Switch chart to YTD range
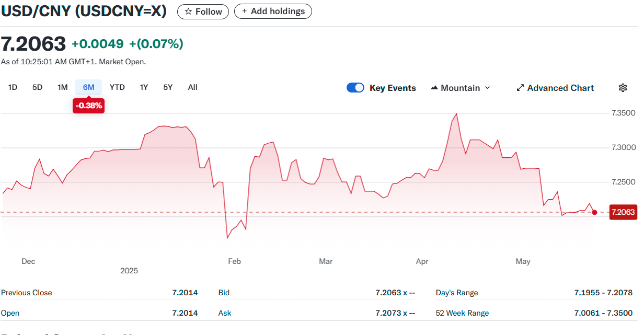 [117, 87]
